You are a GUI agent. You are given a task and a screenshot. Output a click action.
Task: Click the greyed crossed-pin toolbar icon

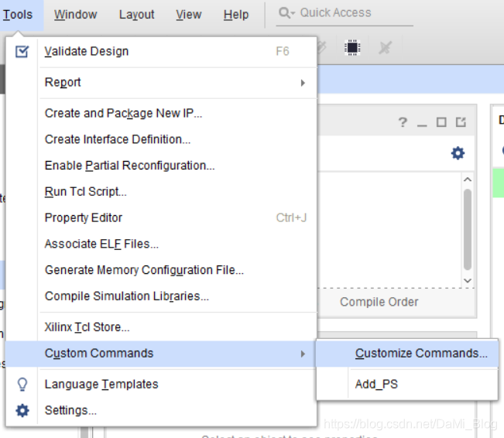[385, 48]
